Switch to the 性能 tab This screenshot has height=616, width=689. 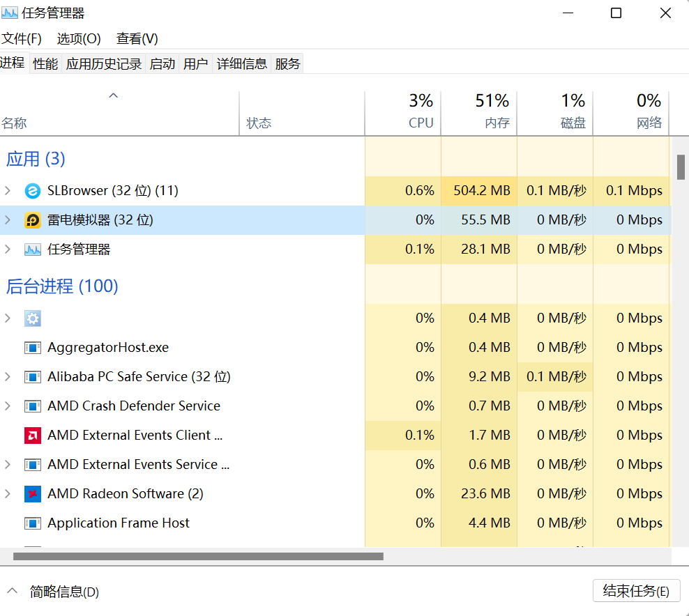click(45, 63)
